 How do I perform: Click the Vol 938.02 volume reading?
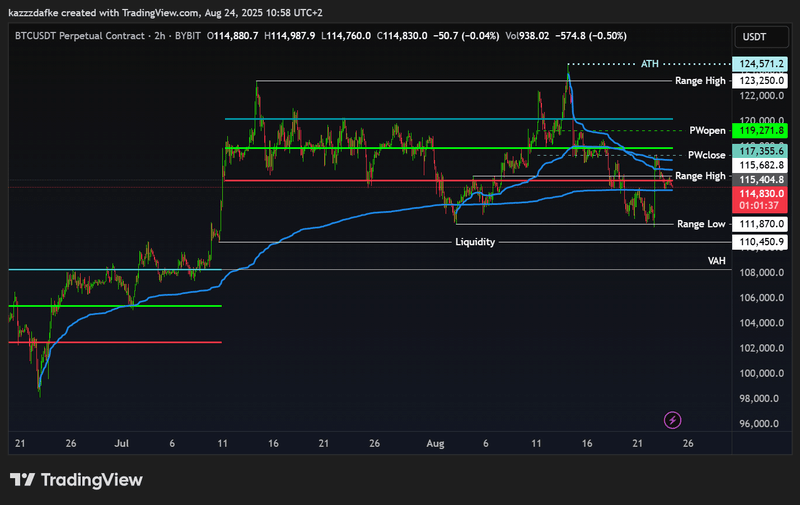pyautogui.click(x=527, y=36)
